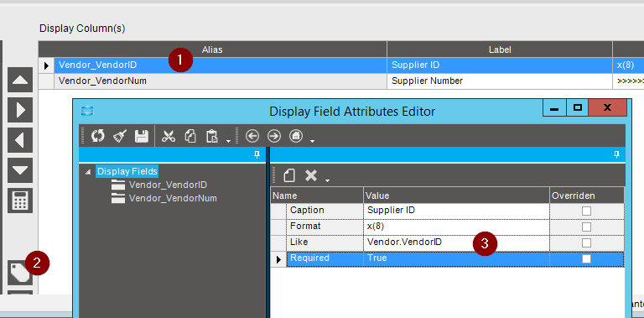Toggle Overriden checkbox for Like row
Viewport: 644px width, 318px height.
tap(586, 242)
